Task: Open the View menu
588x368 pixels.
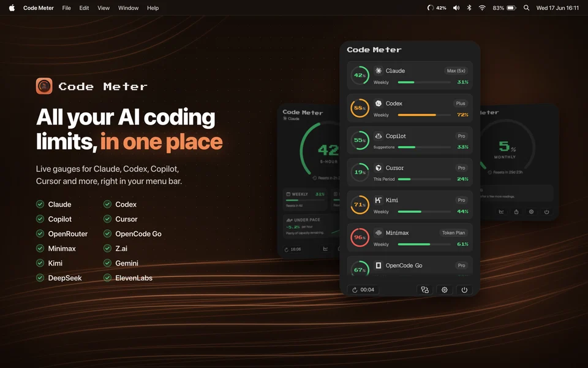Action: (x=104, y=8)
